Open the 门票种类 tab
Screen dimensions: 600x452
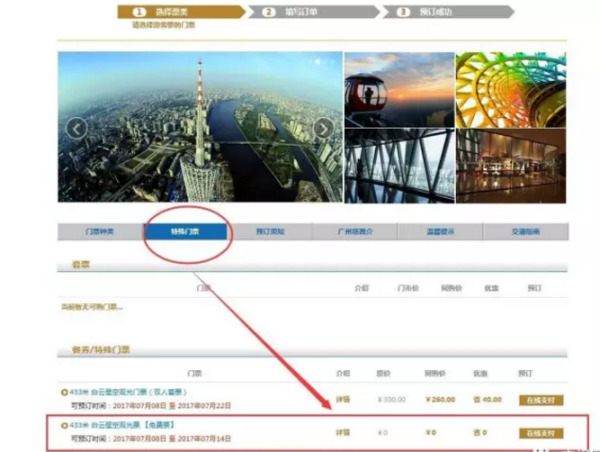click(100, 232)
